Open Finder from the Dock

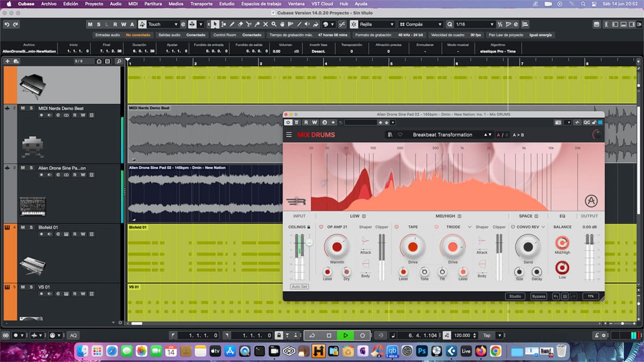(83, 351)
